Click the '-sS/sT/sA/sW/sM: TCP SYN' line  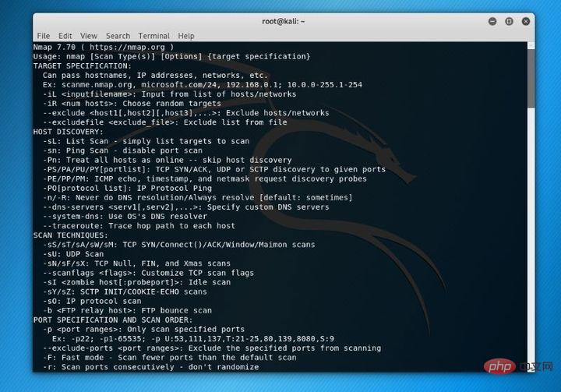pyautogui.click(x=179, y=245)
